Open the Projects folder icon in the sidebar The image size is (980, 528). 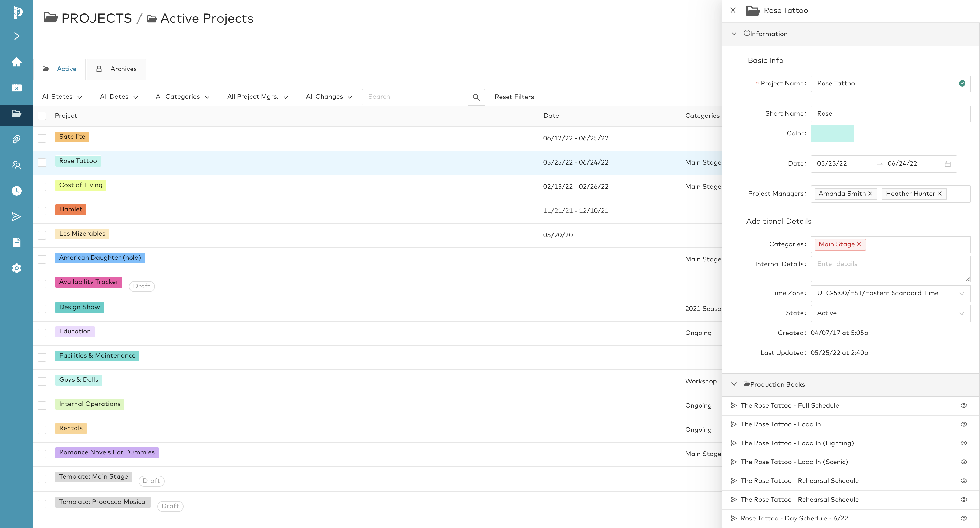point(17,114)
